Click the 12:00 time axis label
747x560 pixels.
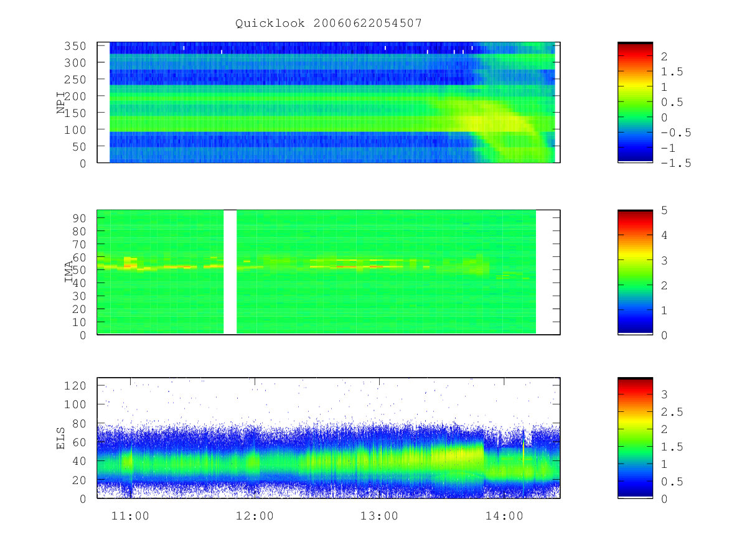coord(255,516)
